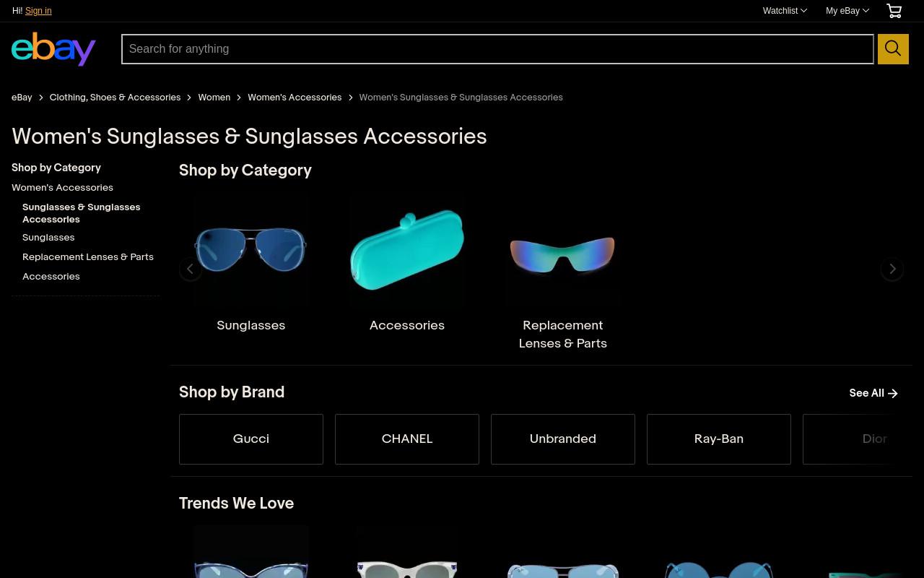Viewport: 924px width, 578px height.
Task: Select the Gucci brand tile
Action: pos(251,439)
